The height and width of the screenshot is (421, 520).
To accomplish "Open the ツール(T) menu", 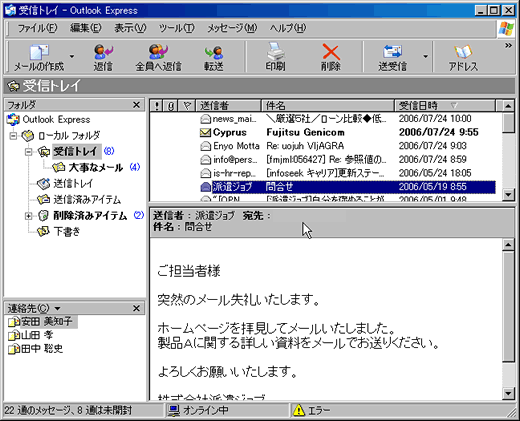I will pos(177,28).
